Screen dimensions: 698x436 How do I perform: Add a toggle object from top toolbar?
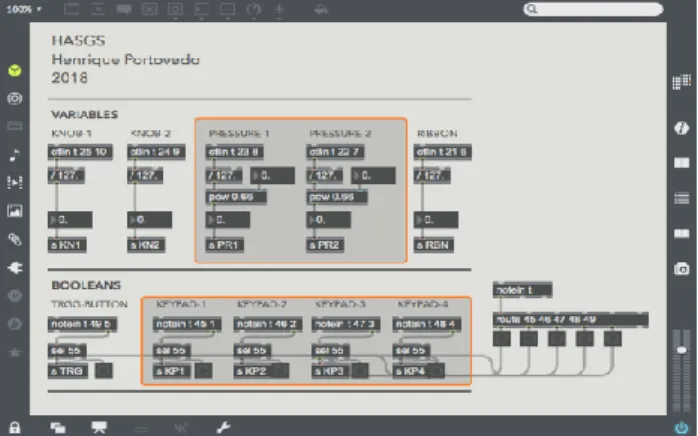coord(150,9)
